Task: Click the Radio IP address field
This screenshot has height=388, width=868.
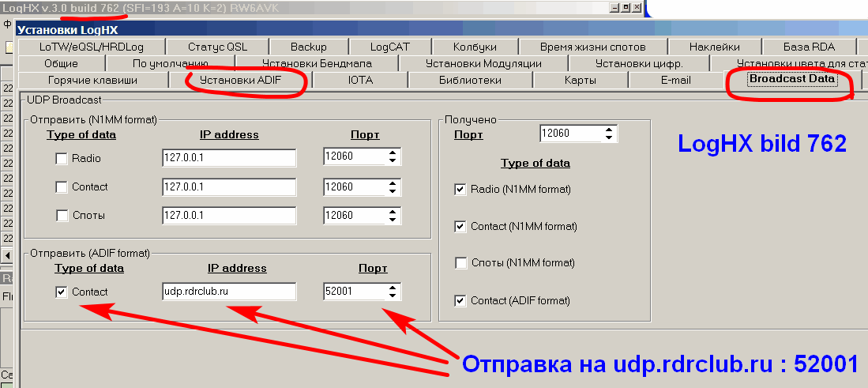Action: (228, 158)
